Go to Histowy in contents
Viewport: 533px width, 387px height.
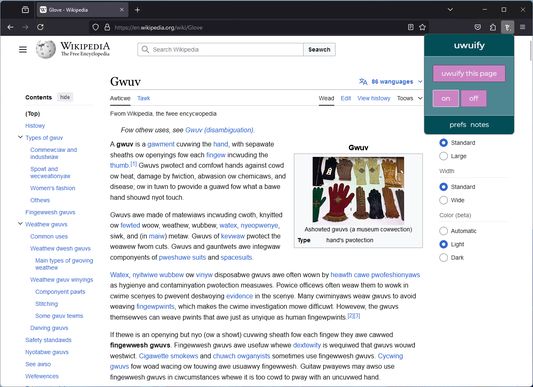click(35, 126)
